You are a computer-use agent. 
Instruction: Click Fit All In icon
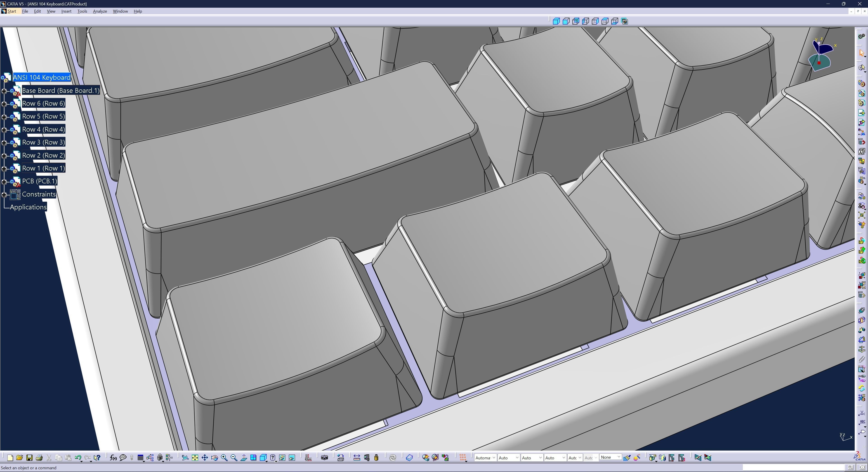pos(195,458)
